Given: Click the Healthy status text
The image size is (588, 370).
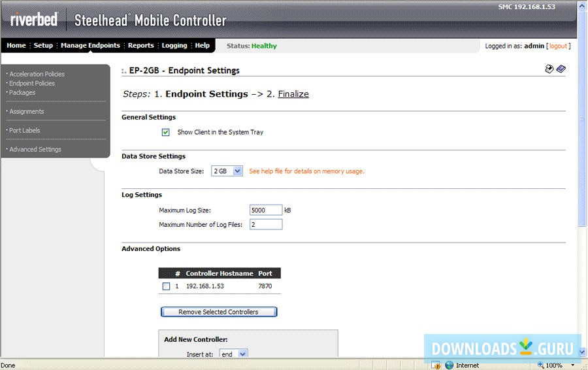Looking at the screenshot, I should pyautogui.click(x=264, y=46).
